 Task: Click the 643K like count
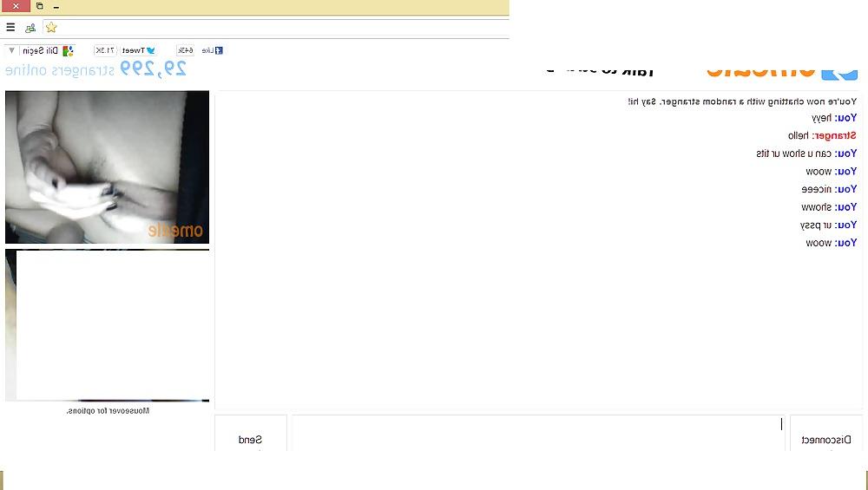(186, 50)
